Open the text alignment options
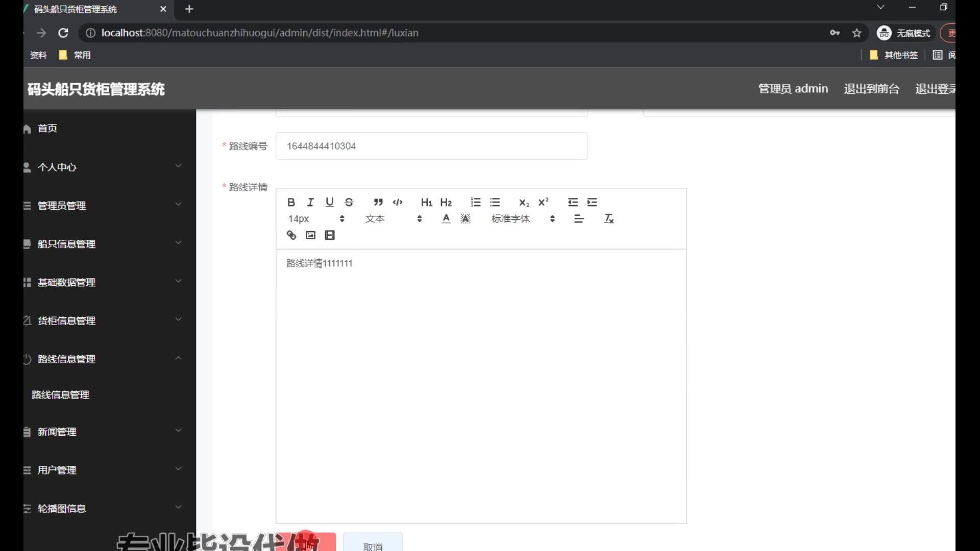 579,219
